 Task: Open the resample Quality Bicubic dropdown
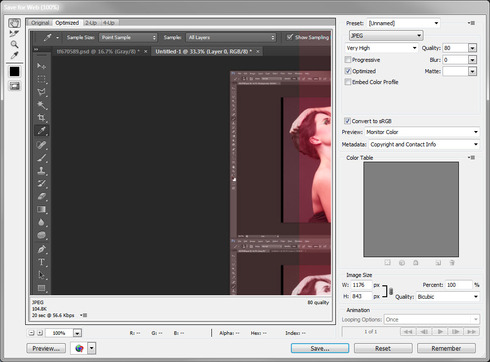[x=448, y=297]
